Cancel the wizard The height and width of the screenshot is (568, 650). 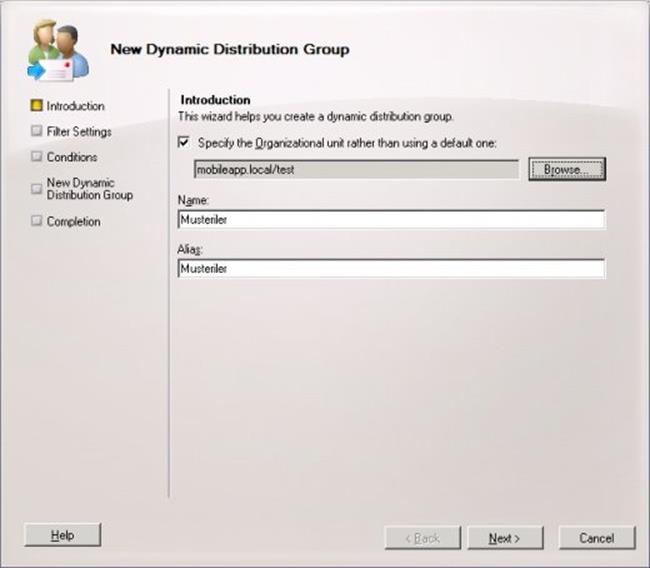(597, 538)
